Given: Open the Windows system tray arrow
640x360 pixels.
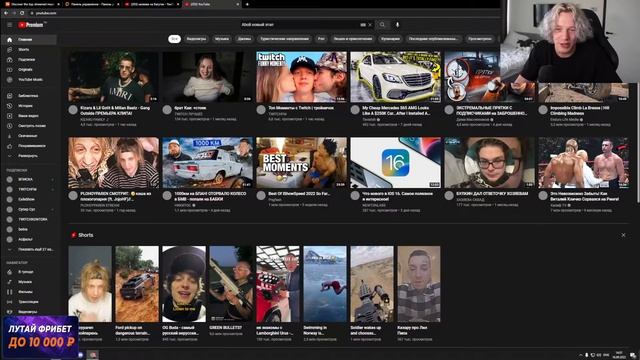Looking at the screenshot, I should 580,355.
